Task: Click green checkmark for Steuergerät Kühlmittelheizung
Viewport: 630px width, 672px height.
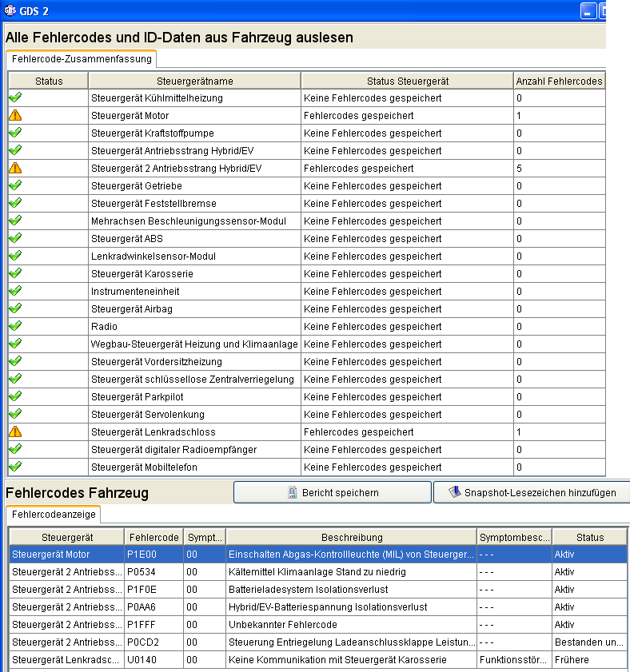Action: [x=15, y=98]
